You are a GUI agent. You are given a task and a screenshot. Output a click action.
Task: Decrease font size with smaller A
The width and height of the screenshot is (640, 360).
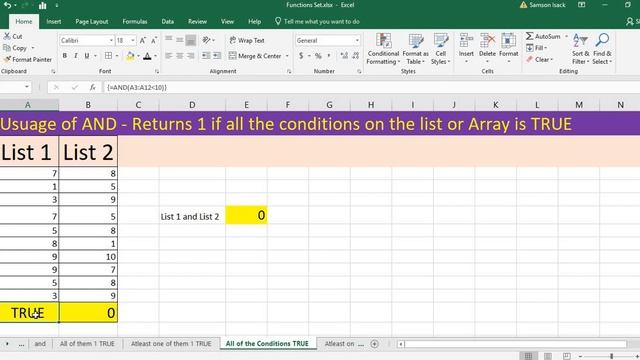click(153, 40)
